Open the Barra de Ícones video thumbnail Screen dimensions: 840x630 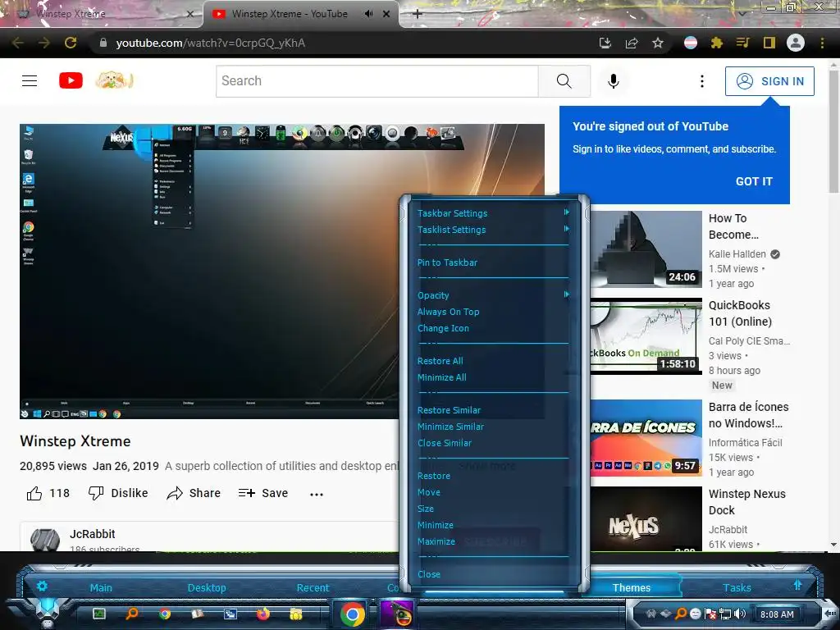[646, 438]
